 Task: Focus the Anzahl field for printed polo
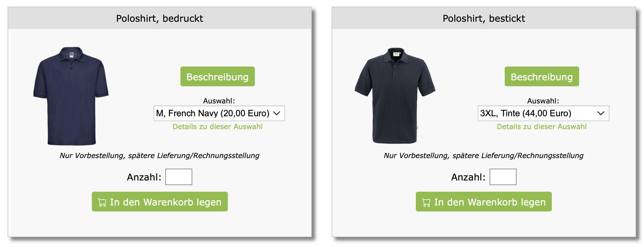(178, 177)
